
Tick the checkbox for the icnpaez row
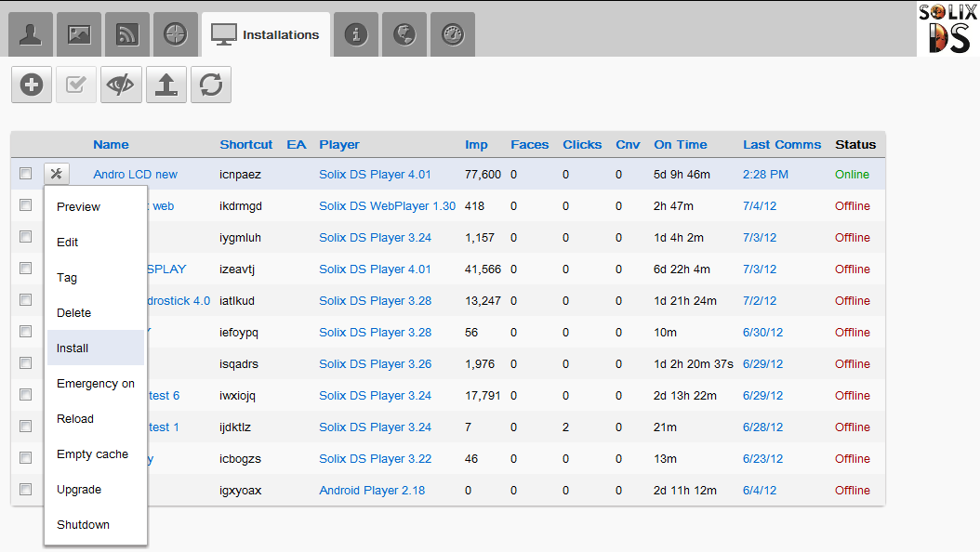coord(26,174)
